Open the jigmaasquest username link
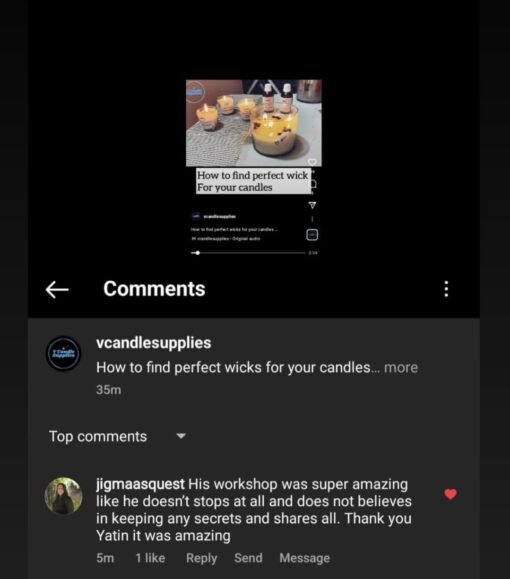Image resolution: width=510 pixels, height=579 pixels. [x=140, y=484]
